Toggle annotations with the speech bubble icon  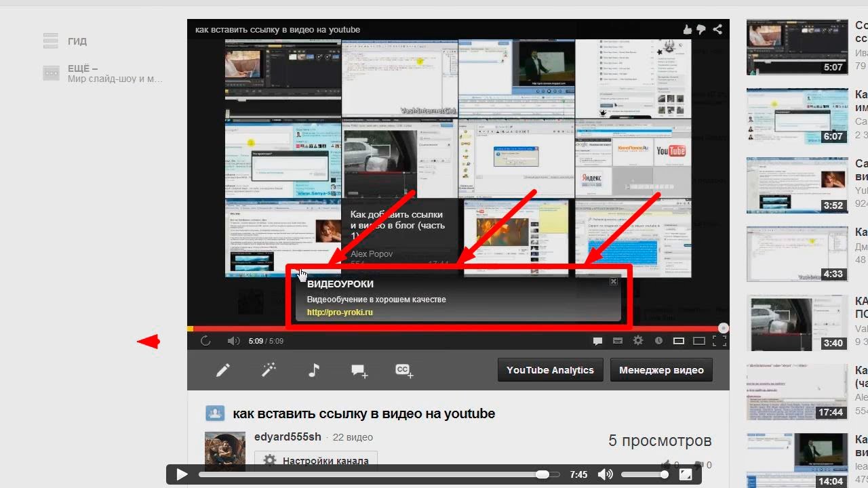pyautogui.click(x=598, y=341)
